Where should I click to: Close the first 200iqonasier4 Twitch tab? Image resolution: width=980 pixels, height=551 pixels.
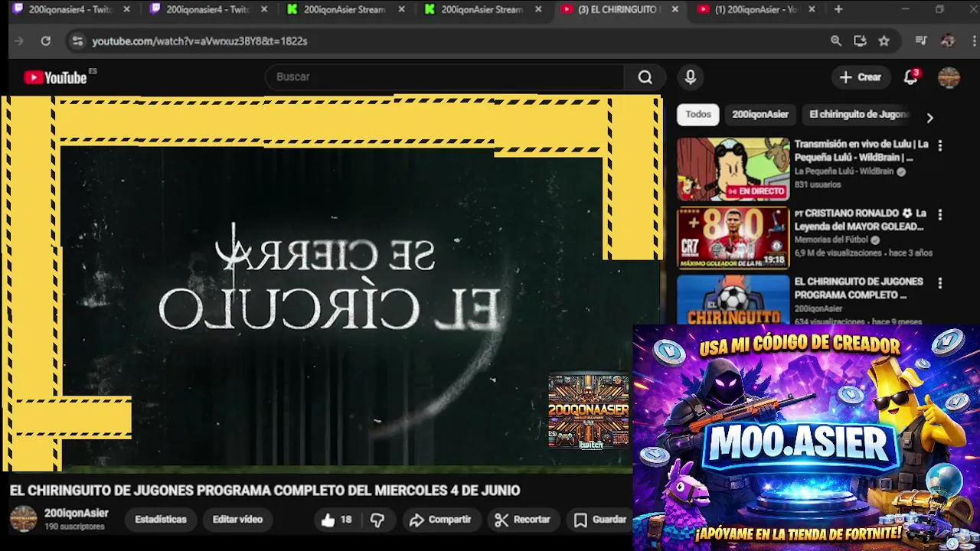[126, 9]
